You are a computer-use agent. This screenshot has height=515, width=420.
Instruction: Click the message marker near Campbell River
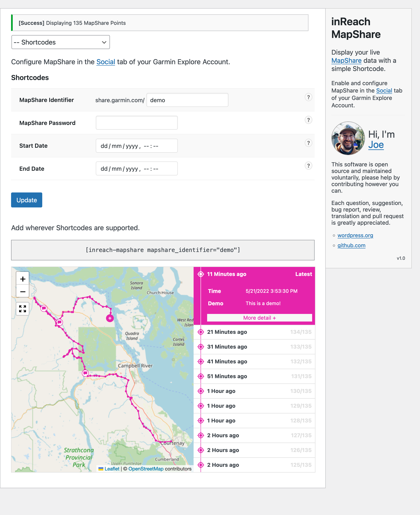[85, 373]
